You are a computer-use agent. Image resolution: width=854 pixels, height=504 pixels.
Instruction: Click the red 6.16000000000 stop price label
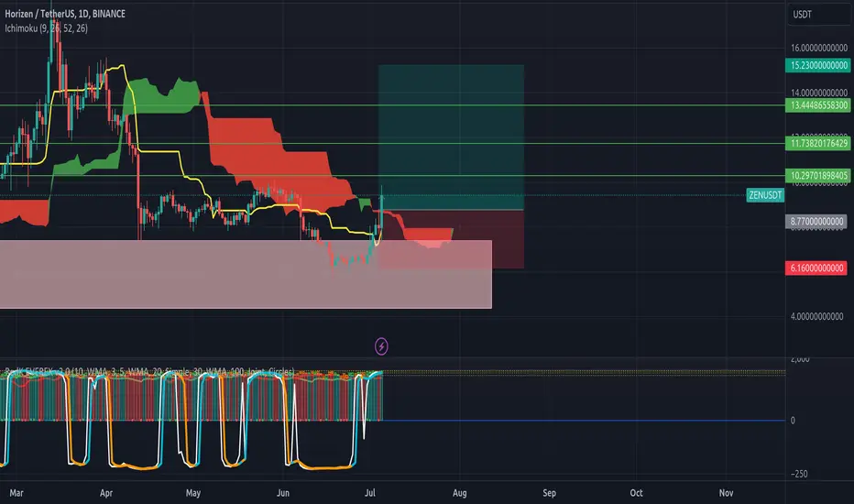(816, 268)
